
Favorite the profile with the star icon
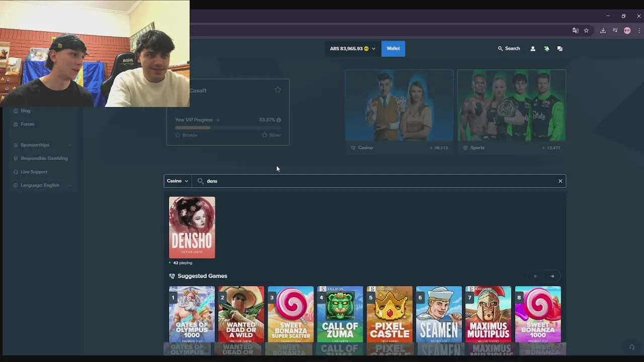click(x=278, y=89)
